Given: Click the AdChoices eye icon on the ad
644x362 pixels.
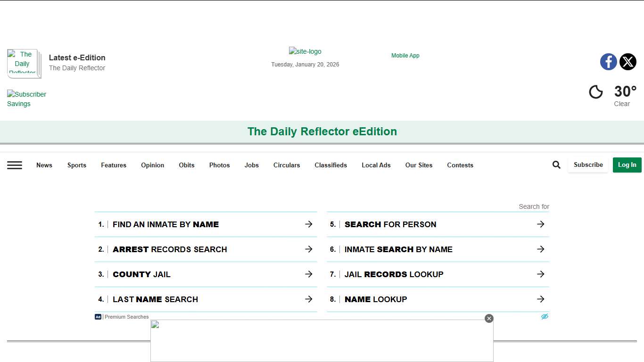Looking at the screenshot, I should point(545,316).
